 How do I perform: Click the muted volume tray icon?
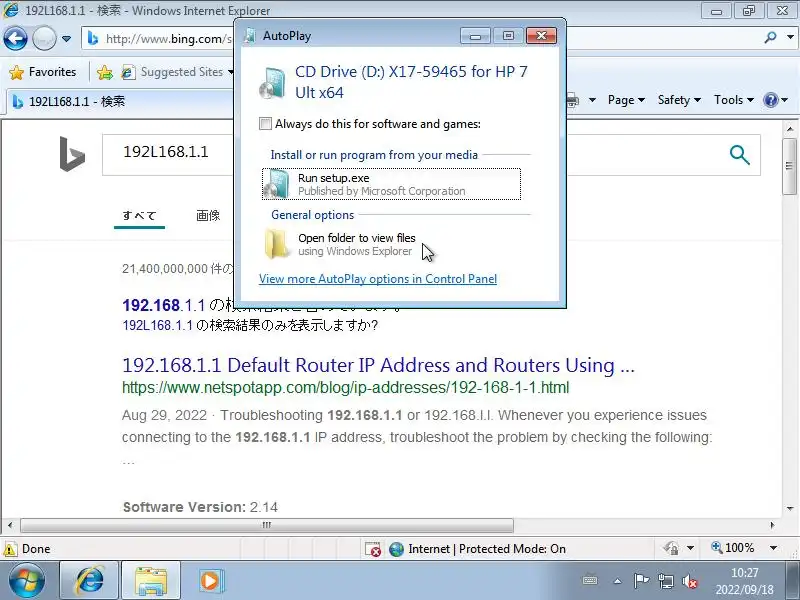coord(690,581)
